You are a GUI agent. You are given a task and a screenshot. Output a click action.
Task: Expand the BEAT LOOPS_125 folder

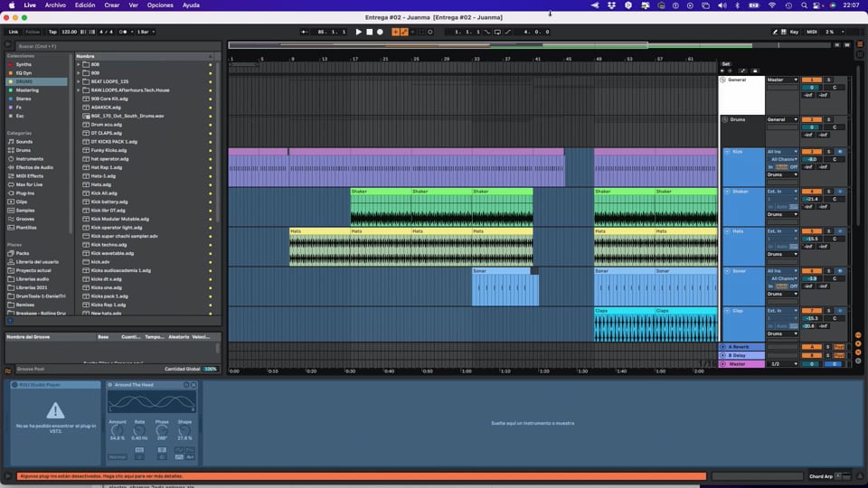[79, 81]
